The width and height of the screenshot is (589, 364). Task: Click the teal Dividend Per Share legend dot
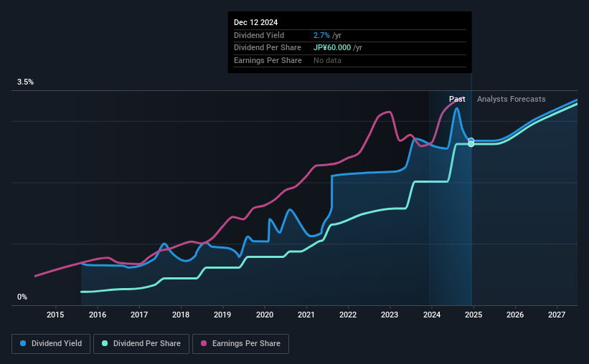pyautogui.click(x=105, y=343)
